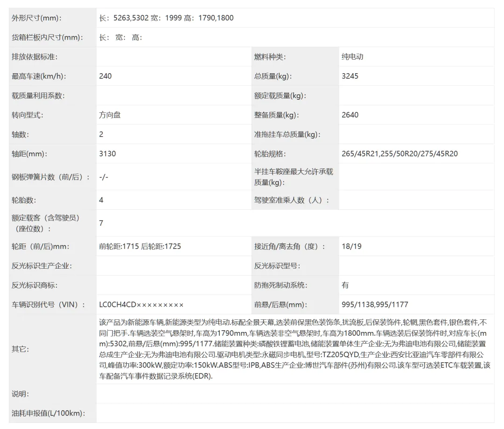Click the 其它 row label
The height and width of the screenshot is (429, 504).
click(20, 349)
